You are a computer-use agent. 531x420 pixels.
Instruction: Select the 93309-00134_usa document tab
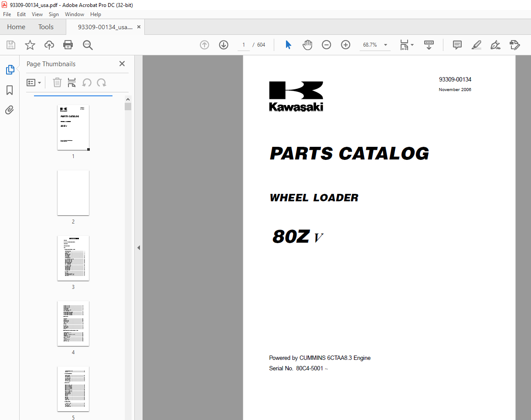[x=105, y=27]
